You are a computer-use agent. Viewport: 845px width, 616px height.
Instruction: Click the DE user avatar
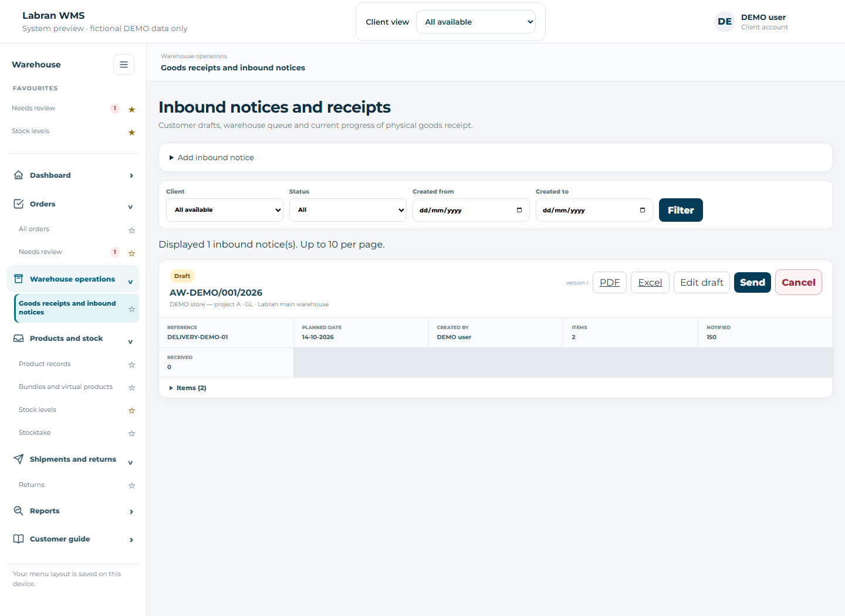725,22
